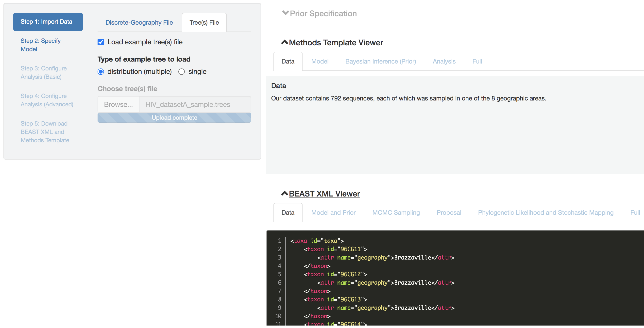Expand the Prior Specification chevron
Screen dimensions: 644x328
pos(285,13)
